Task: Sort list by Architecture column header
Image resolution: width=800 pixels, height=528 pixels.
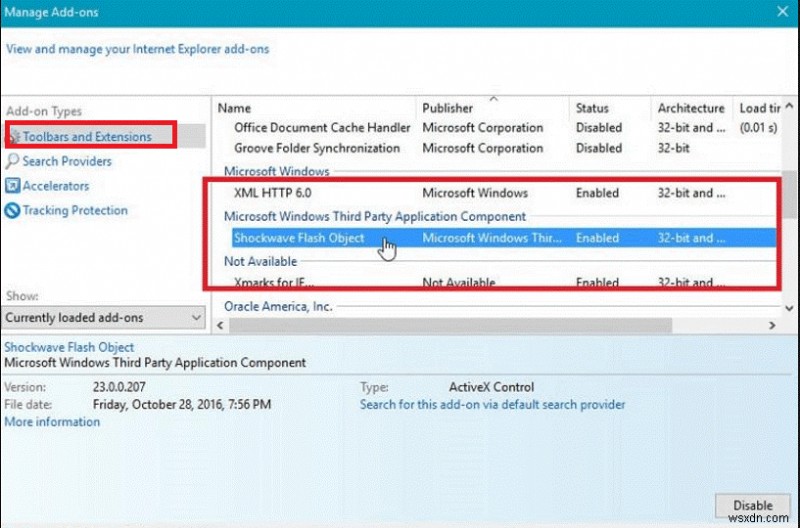Action: (x=691, y=108)
